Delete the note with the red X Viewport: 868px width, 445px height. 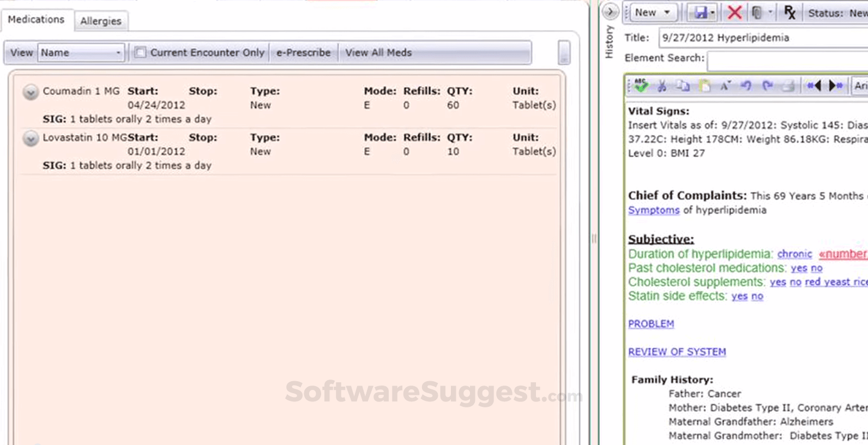point(734,12)
